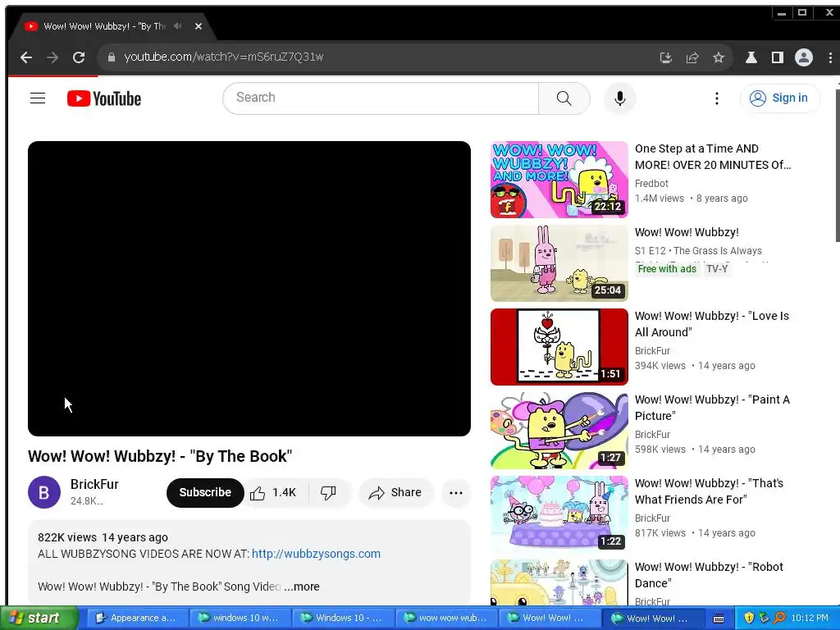Subscribe to the BrickFur channel

pyautogui.click(x=205, y=492)
